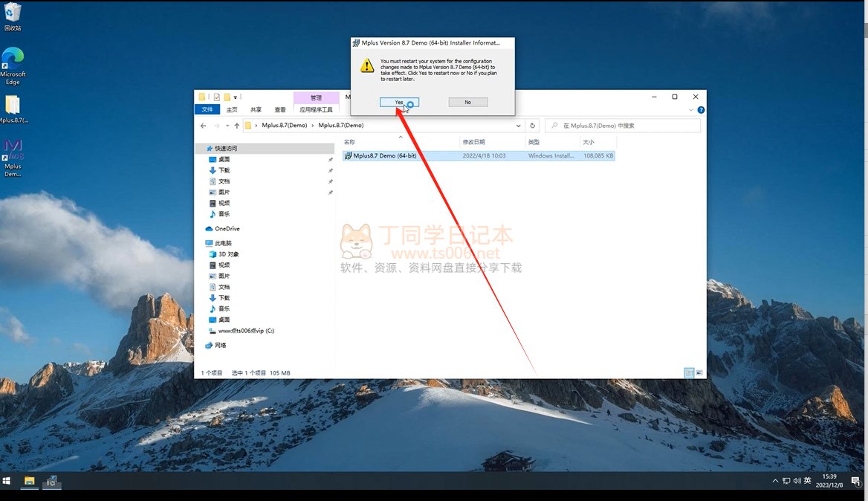Click the installer icon in the taskbar
868x501 pixels.
click(51, 480)
